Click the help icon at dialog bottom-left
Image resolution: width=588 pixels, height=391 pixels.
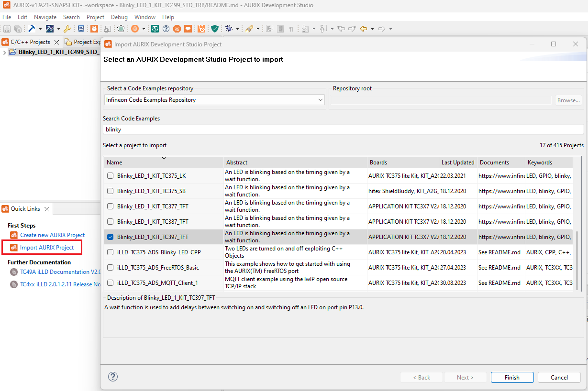(113, 377)
